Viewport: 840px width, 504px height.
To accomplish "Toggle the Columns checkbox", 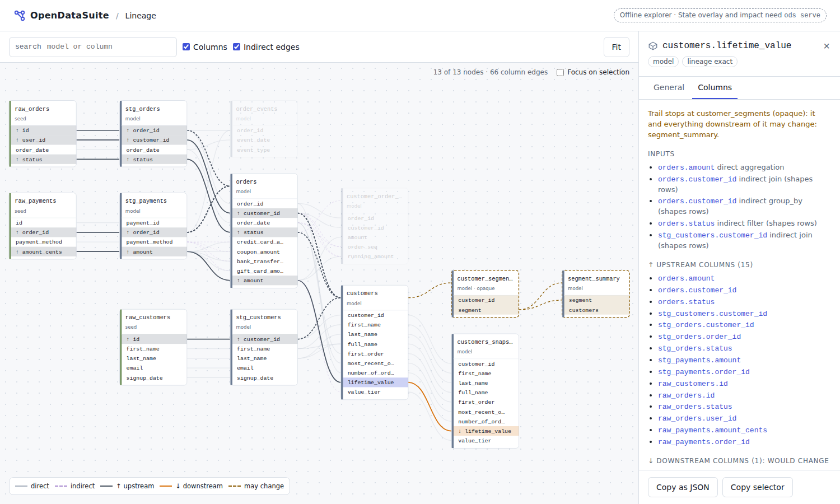I will [186, 47].
